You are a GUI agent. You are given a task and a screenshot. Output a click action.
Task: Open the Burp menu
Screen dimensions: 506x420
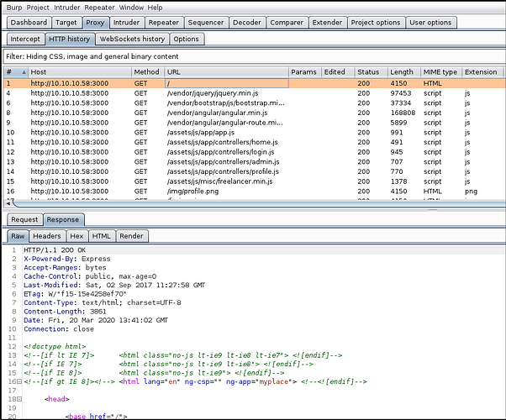(x=13, y=7)
